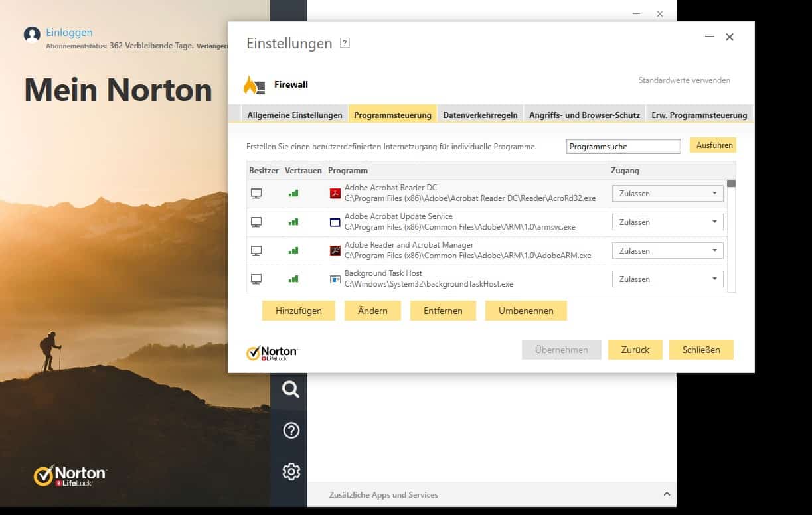
Task: Click the Hinzufügen button
Action: pos(299,311)
